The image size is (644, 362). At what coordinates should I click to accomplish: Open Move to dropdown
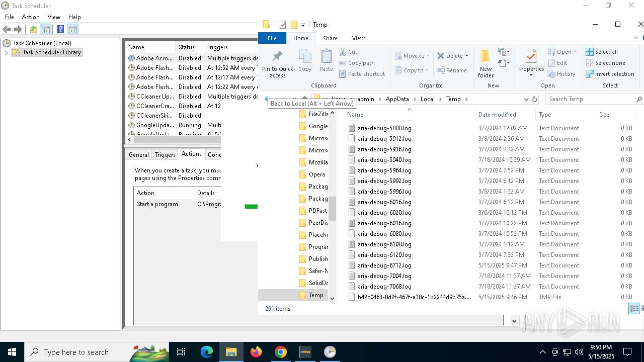pos(412,56)
